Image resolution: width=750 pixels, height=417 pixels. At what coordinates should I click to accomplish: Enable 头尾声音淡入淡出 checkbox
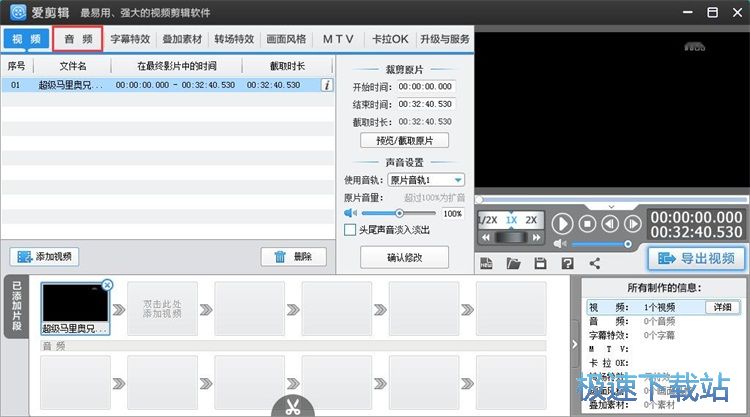(x=350, y=230)
